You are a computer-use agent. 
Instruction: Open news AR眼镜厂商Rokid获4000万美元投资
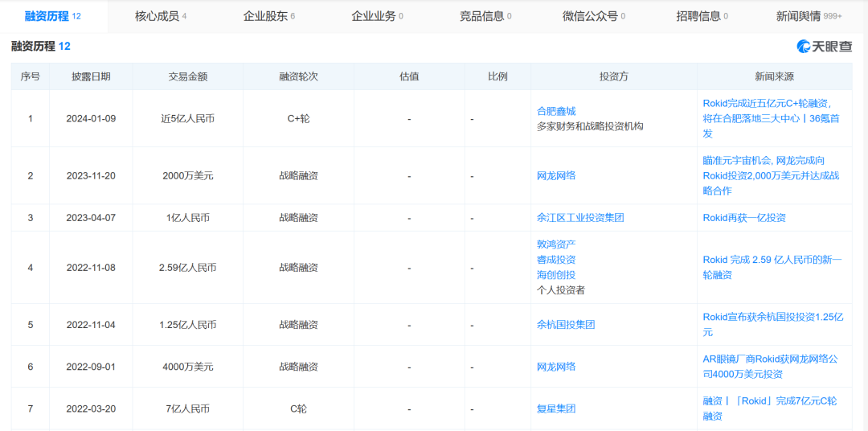[x=770, y=367]
